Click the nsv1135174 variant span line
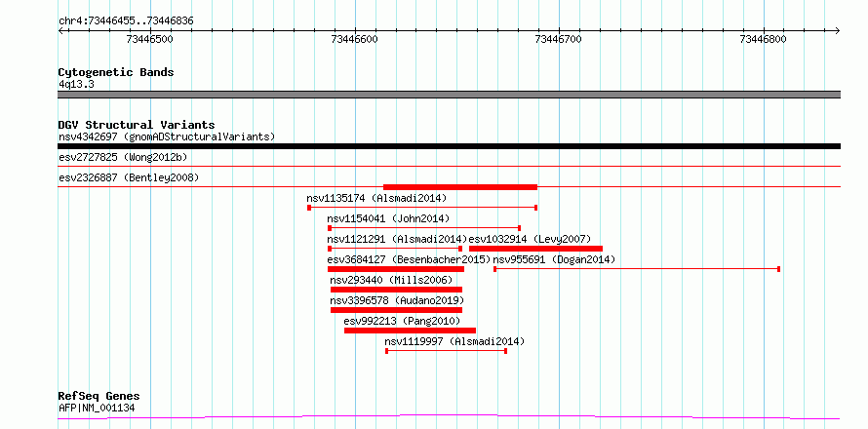Image resolution: width=868 pixels, height=429 pixels. click(x=422, y=208)
